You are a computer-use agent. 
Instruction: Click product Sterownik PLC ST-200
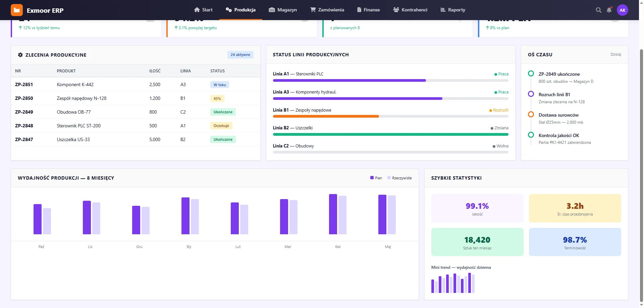[79, 126]
